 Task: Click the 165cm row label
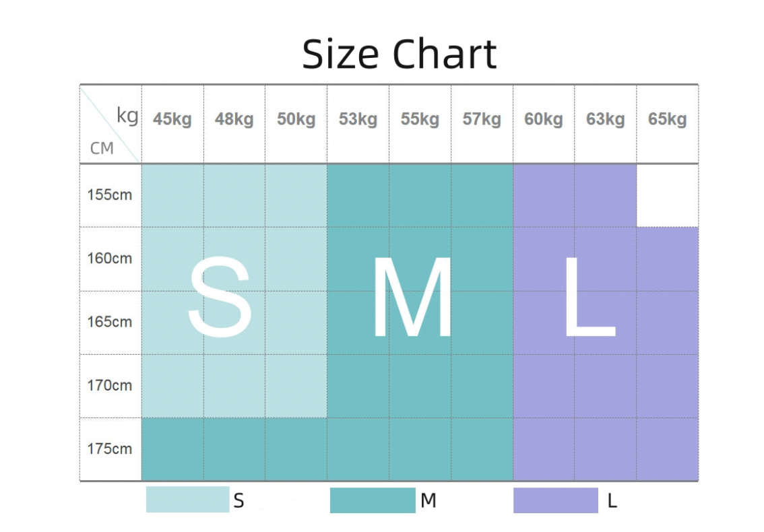click(x=110, y=322)
